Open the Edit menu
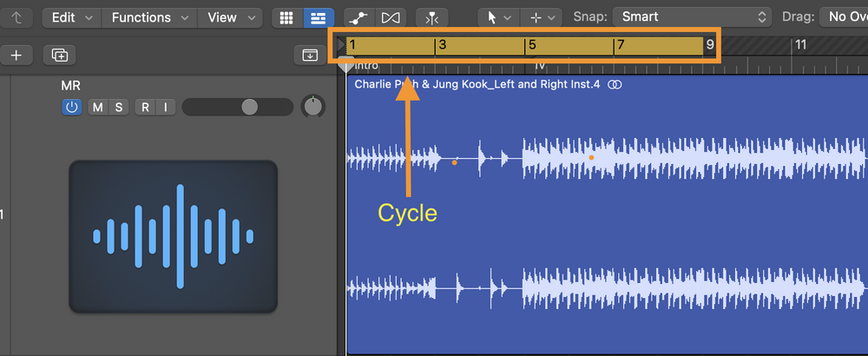Image resolution: width=868 pixels, height=356 pixels. point(70,17)
